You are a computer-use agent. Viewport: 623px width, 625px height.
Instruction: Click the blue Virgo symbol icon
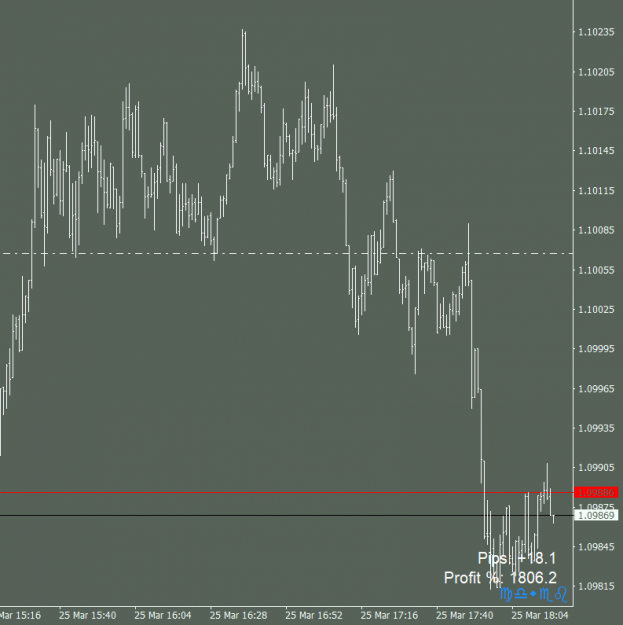[506, 594]
